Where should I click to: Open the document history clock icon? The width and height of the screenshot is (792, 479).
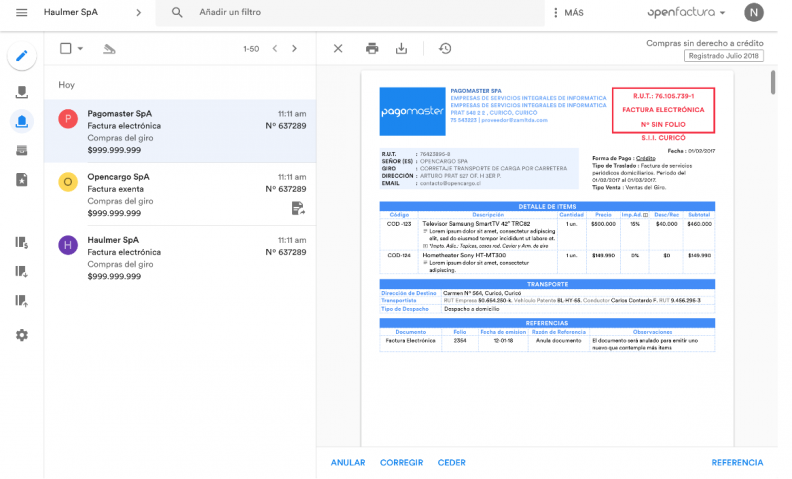(445, 49)
